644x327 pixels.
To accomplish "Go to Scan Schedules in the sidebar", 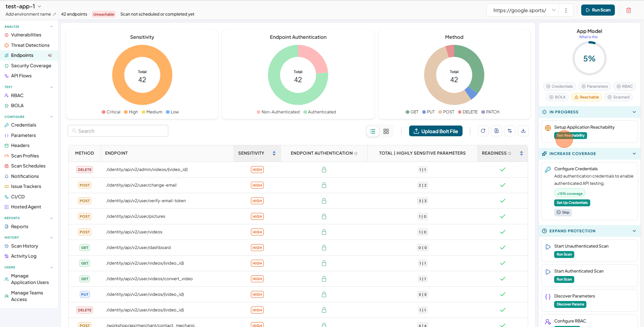I will [x=28, y=166].
